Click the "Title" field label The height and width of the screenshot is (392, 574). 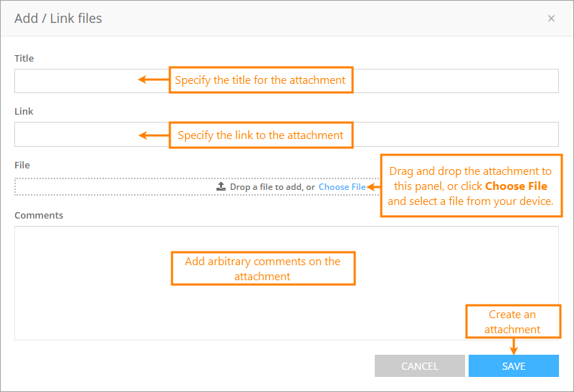[x=24, y=58]
